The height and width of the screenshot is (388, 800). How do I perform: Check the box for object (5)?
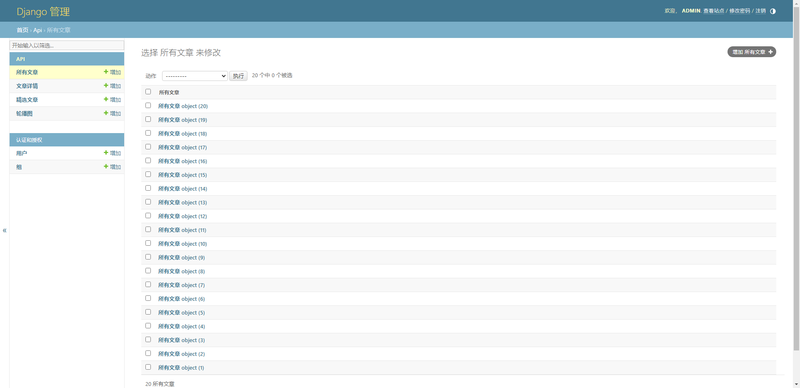click(148, 312)
